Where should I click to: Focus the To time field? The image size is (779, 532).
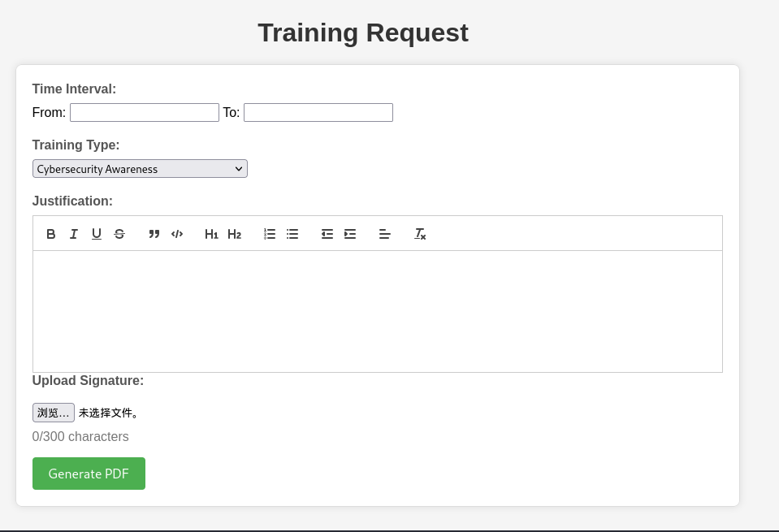click(318, 113)
